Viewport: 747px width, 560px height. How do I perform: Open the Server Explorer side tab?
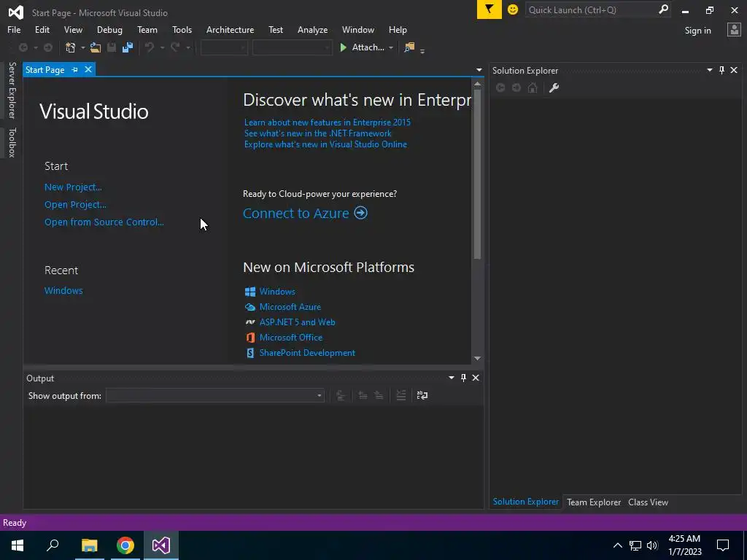point(12,90)
